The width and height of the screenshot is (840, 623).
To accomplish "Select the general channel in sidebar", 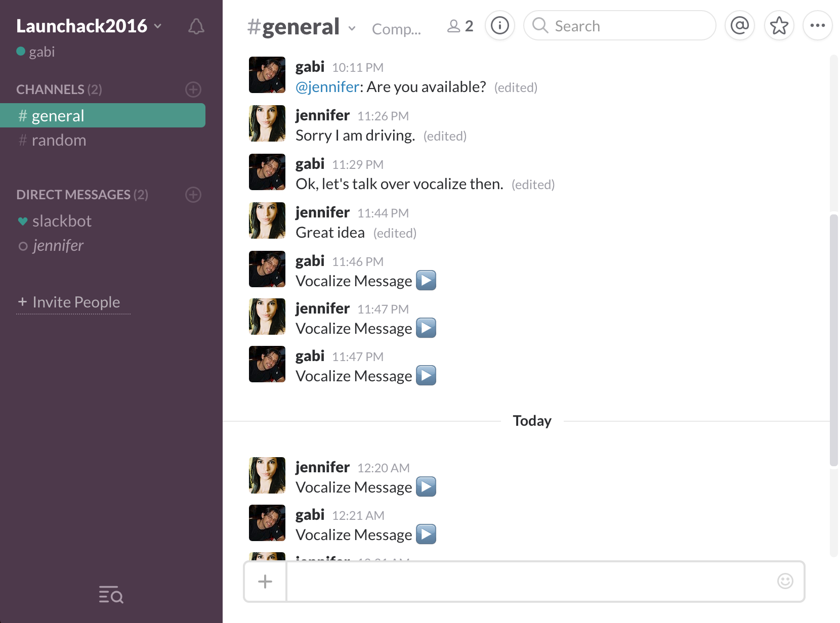I will [103, 115].
